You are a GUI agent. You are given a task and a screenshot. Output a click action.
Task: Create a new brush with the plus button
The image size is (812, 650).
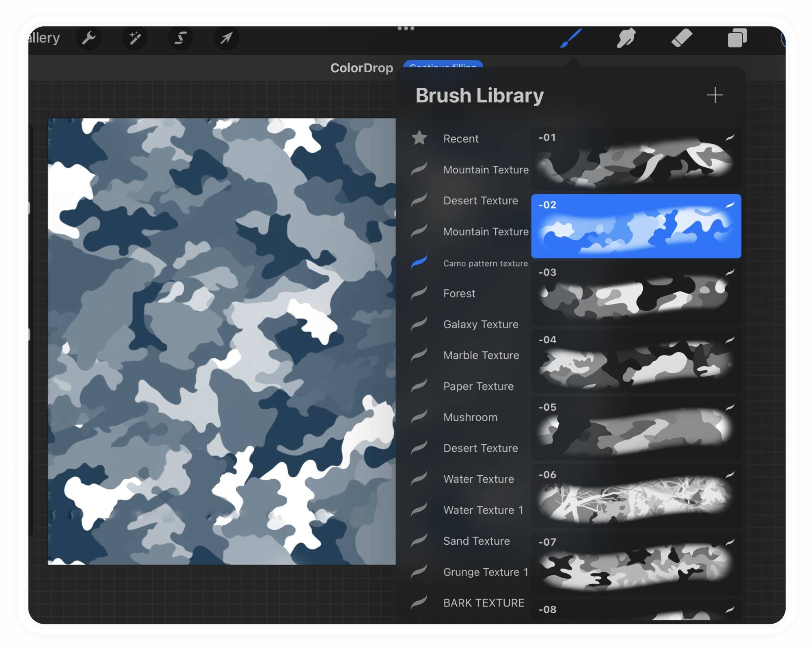[x=715, y=95]
